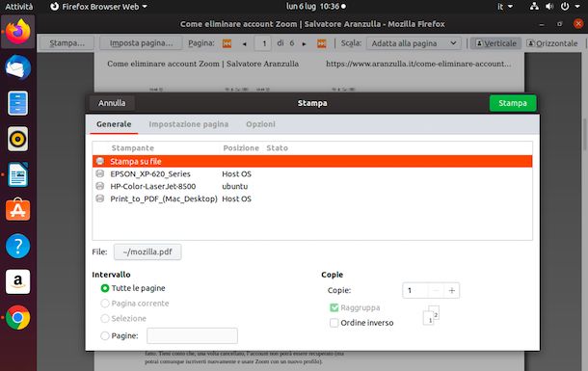The width and height of the screenshot is (588, 371).
Task: Click Annulla to cancel printing
Action: [x=112, y=103]
